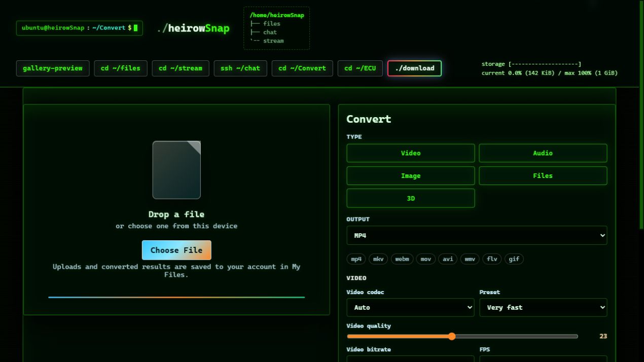Select Image conversion type
Screen dimensions: 644x362
[x=411, y=176]
